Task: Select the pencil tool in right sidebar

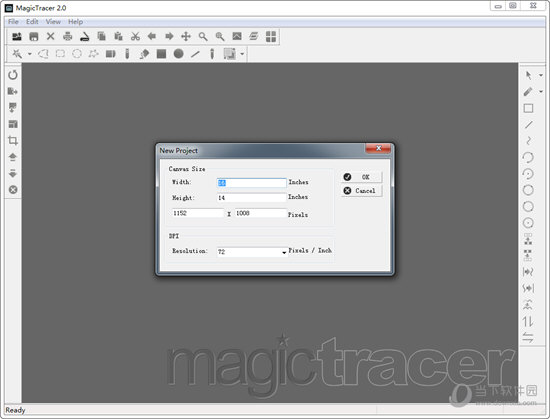Action: 528,92
